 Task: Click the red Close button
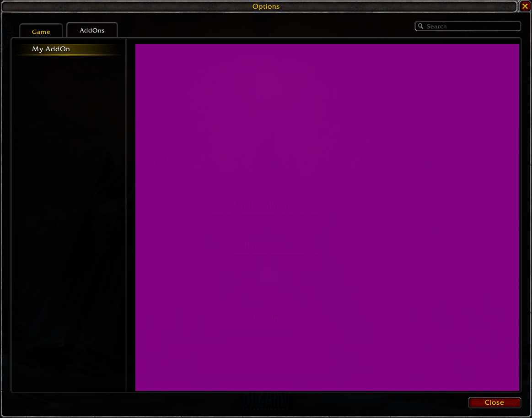[494, 402]
